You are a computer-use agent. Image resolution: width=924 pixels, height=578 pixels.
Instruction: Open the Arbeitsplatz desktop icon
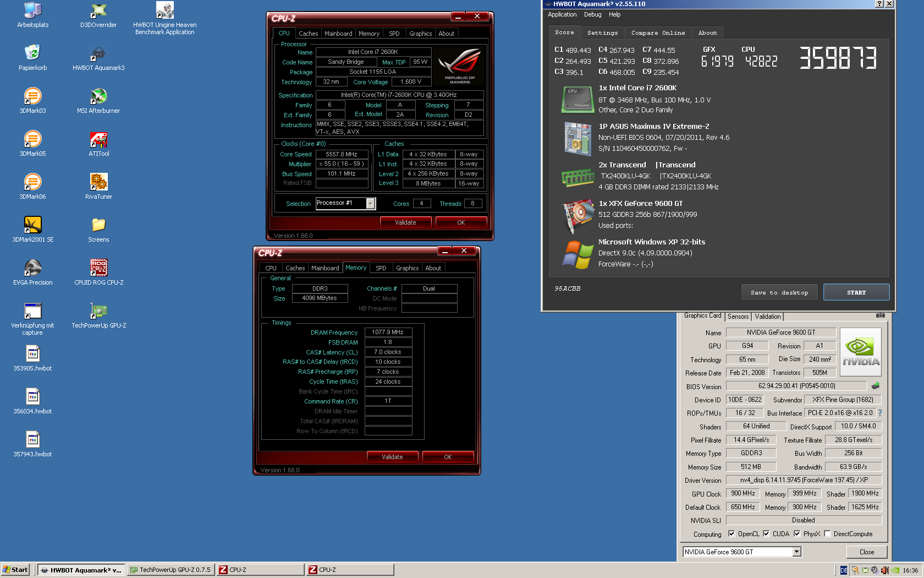pyautogui.click(x=33, y=14)
